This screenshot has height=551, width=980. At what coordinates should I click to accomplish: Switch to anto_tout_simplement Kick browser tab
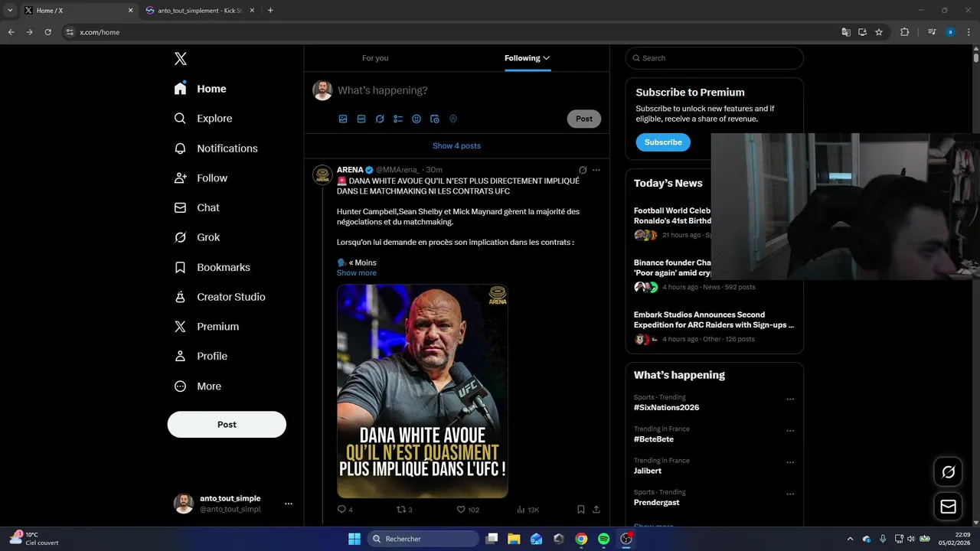199,11
